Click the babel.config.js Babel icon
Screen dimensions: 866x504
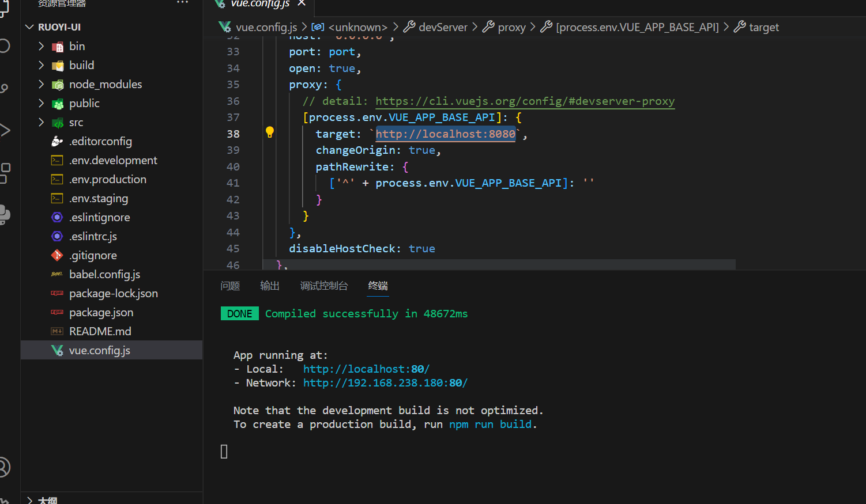57,274
